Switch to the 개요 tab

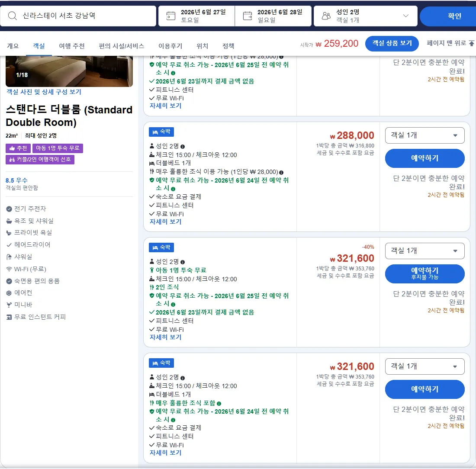click(x=13, y=46)
